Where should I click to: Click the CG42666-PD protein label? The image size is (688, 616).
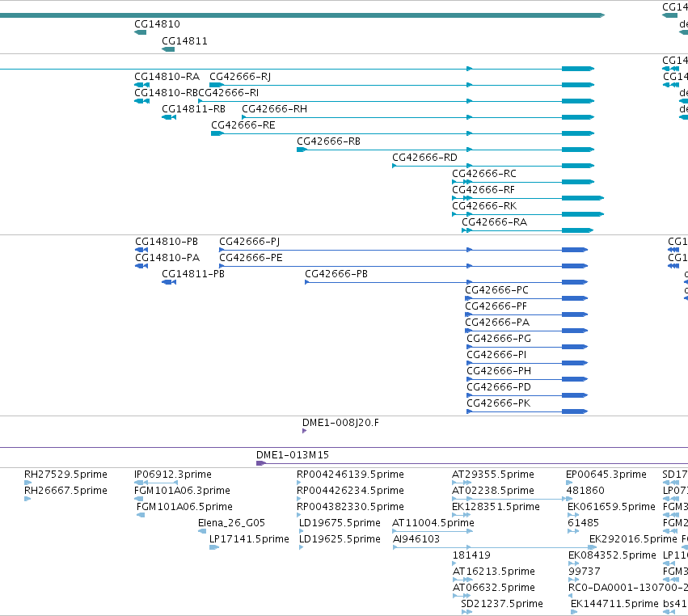[499, 387]
